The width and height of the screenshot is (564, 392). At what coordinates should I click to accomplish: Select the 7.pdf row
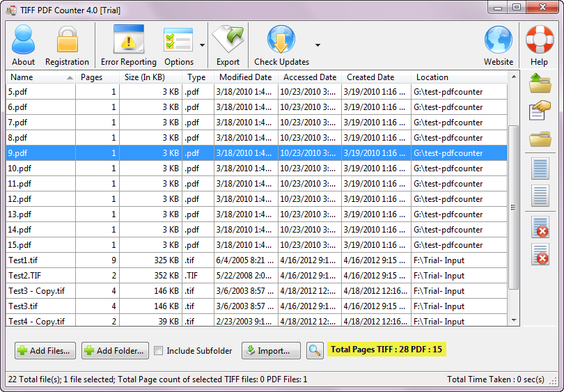(x=256, y=123)
